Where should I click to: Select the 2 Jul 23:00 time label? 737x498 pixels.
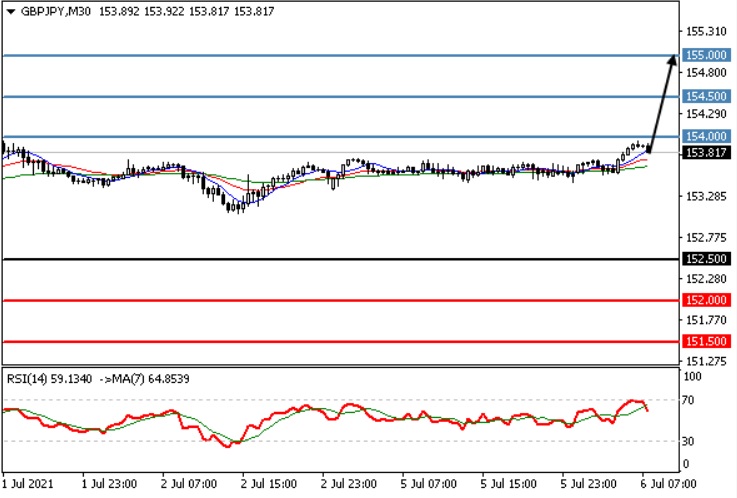349,483
